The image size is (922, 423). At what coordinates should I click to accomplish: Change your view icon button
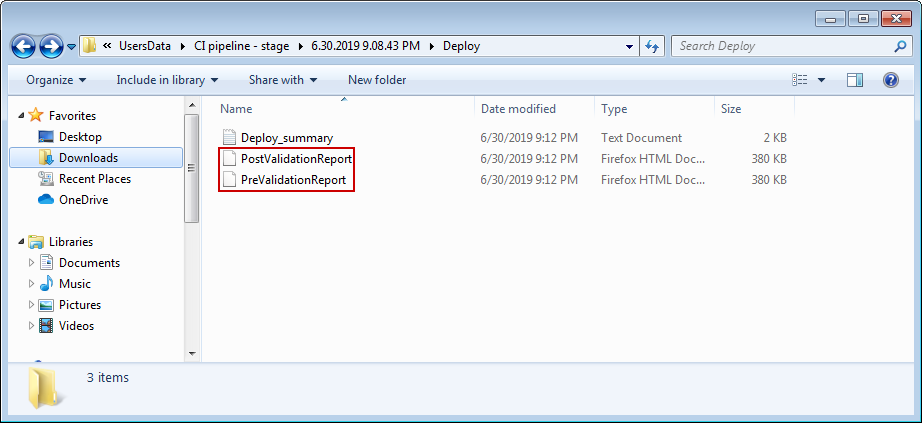tap(799, 80)
